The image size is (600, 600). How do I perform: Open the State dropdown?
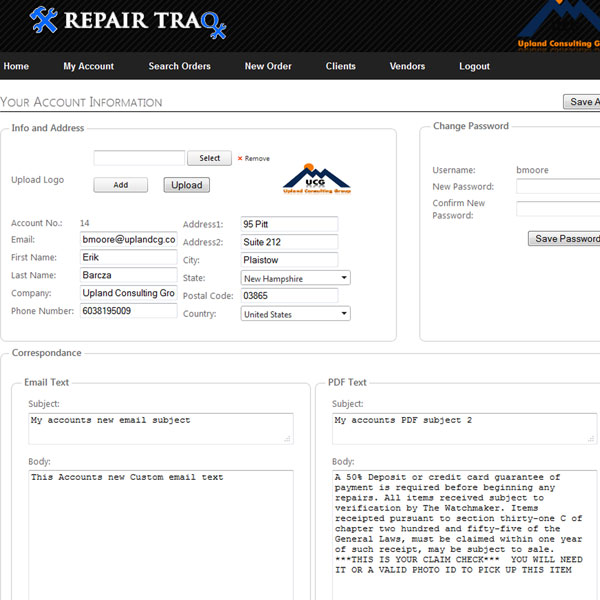[296, 278]
